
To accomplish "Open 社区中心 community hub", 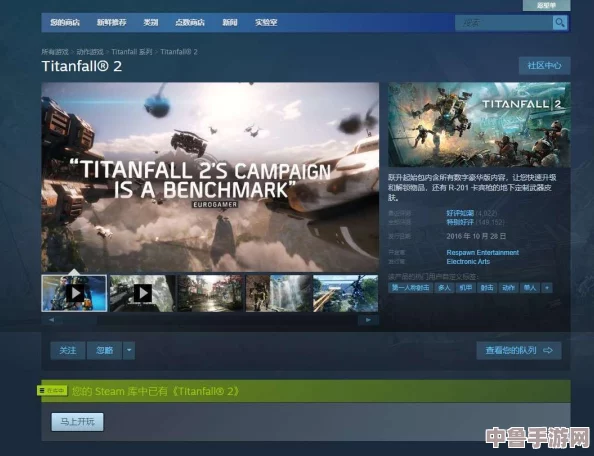I will (x=544, y=66).
